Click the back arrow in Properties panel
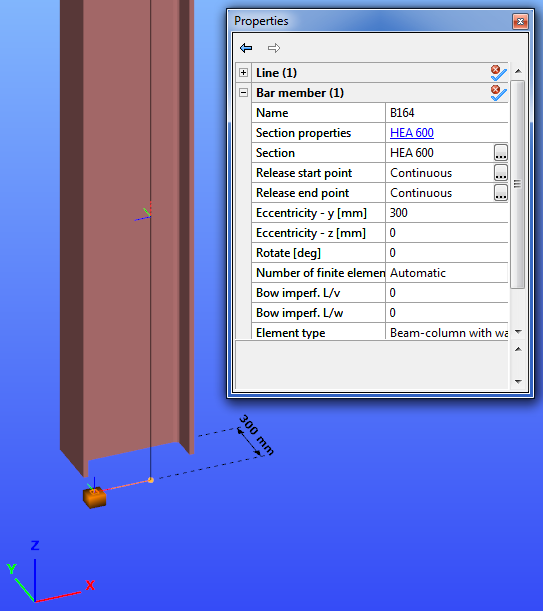 point(246,48)
